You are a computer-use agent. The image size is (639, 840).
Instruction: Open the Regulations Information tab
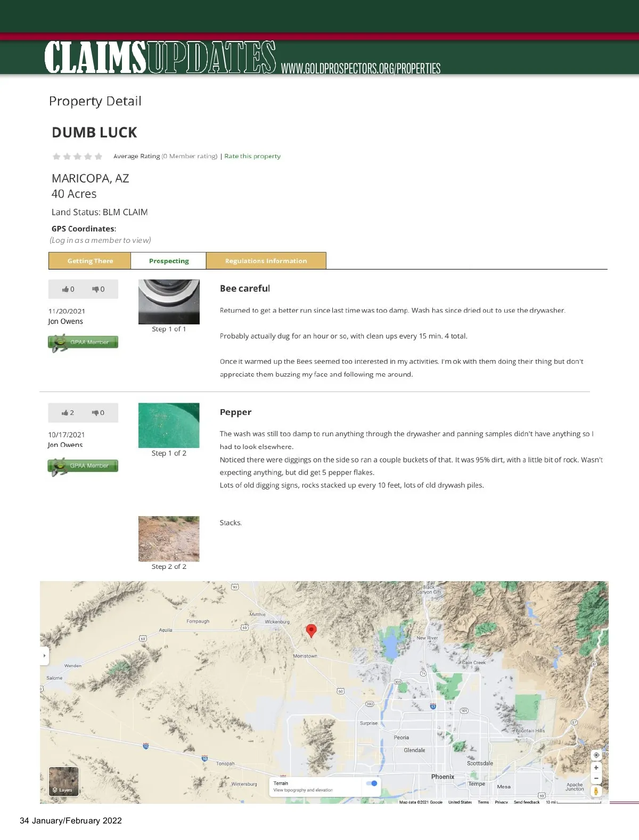[266, 261]
